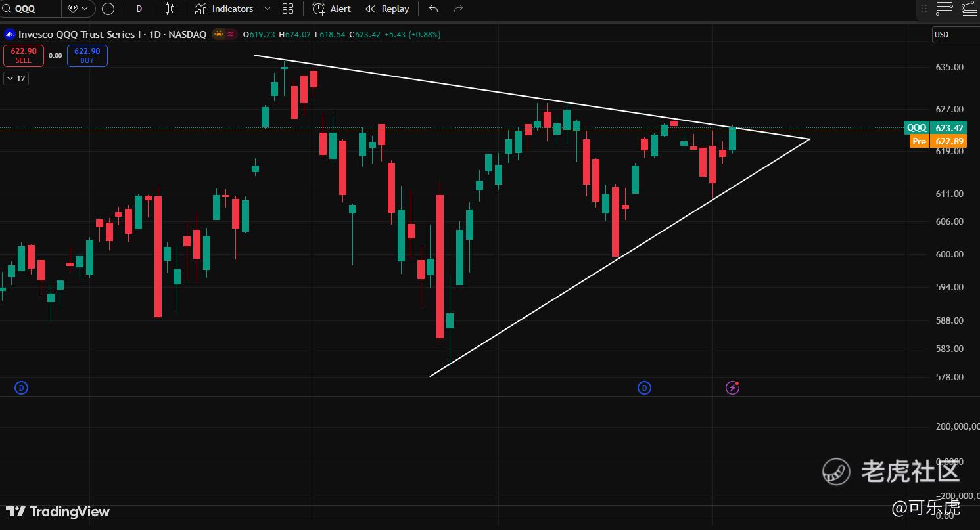Click the 606.00 price scale label
Viewport: 980px width, 530px height.
click(949, 221)
